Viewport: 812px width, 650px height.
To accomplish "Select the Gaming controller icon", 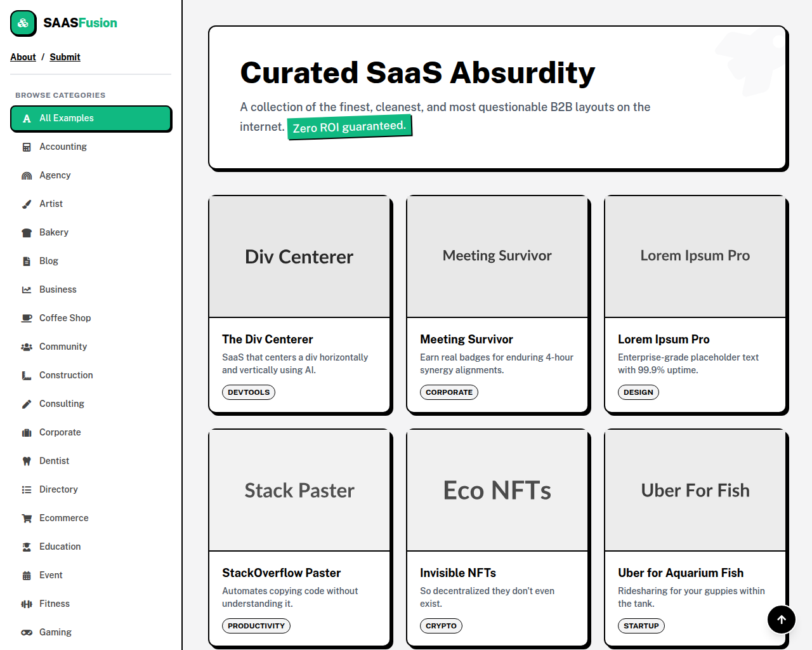I will pyautogui.click(x=26, y=632).
